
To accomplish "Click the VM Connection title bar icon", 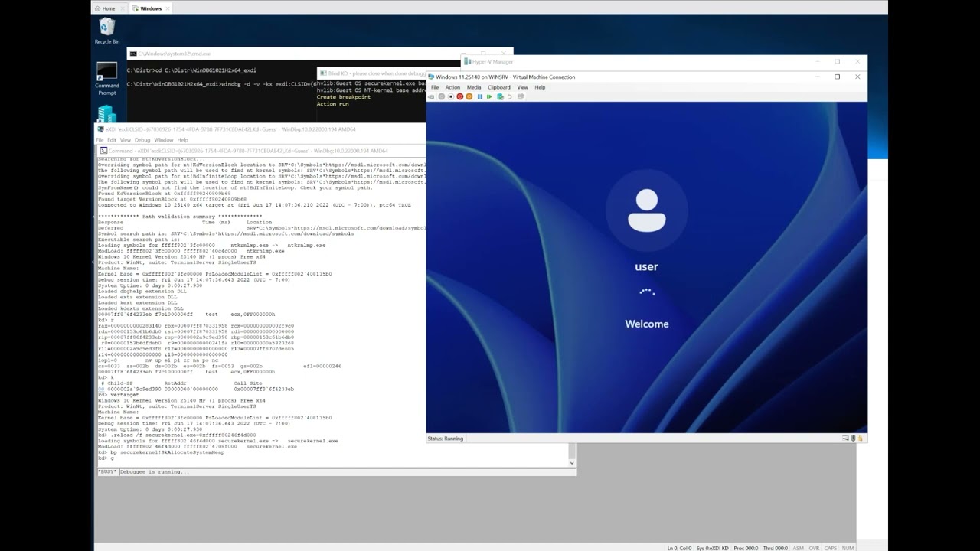I will [431, 77].
